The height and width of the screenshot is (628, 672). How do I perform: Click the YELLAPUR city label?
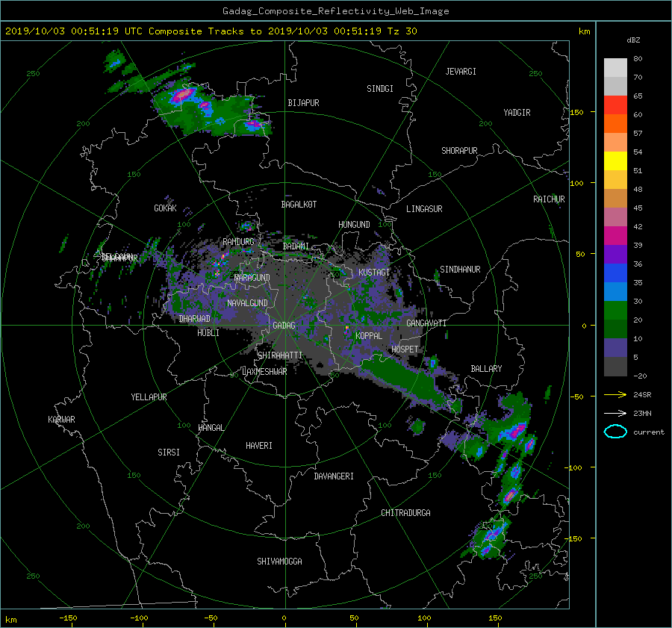[x=149, y=397]
